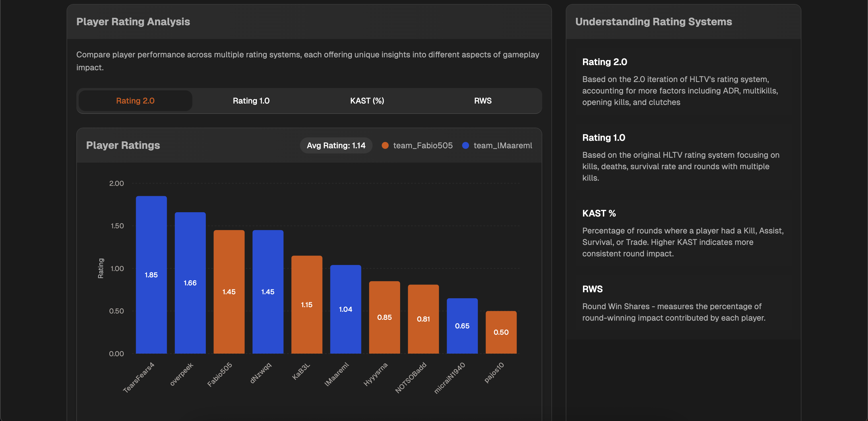Screen dimensions: 868x421
Task: Click the 1.00 y-axis tick label
Action: (x=117, y=268)
